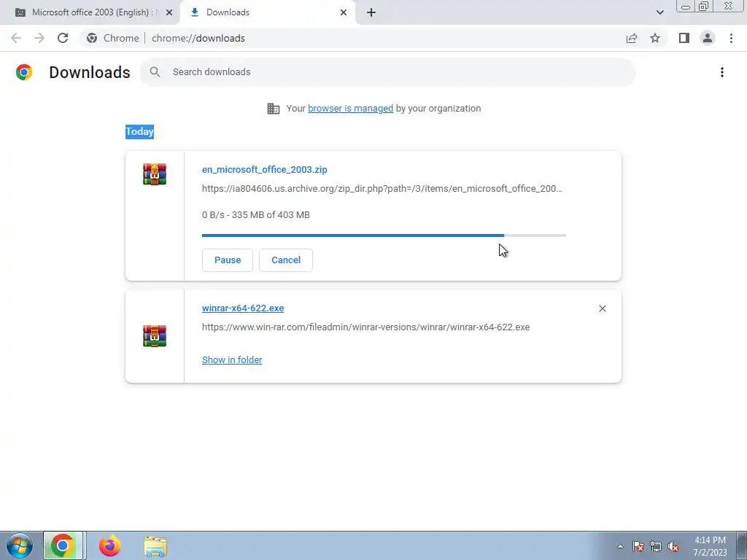Open a new tab with the plus button
This screenshot has height=560, width=747.
371,12
